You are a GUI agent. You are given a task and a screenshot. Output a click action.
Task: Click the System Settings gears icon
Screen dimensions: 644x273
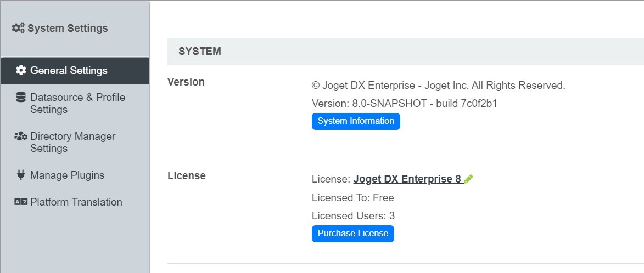click(18, 28)
